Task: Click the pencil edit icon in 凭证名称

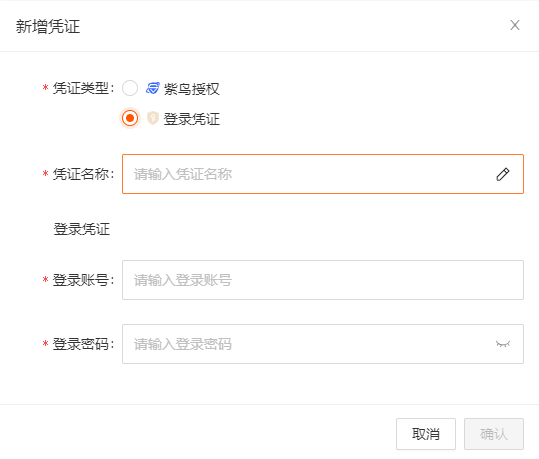Action: tap(503, 174)
